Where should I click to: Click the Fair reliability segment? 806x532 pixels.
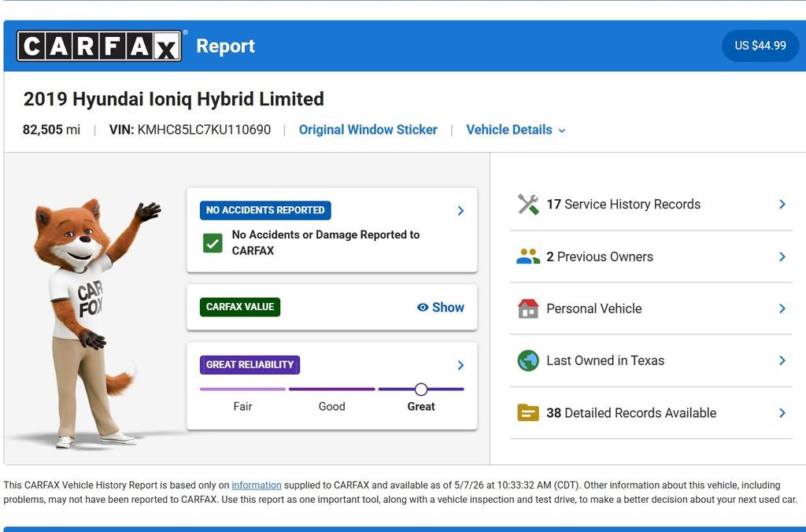pos(242,389)
